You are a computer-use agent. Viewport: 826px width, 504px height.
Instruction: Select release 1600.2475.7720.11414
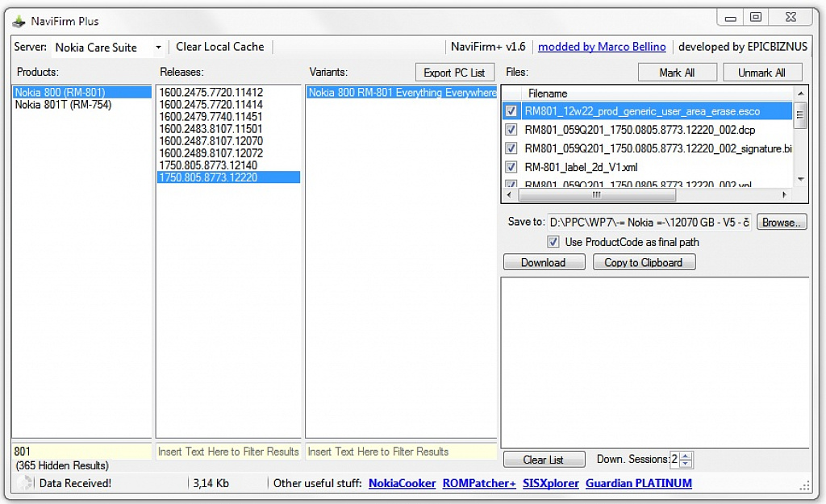click(x=228, y=104)
